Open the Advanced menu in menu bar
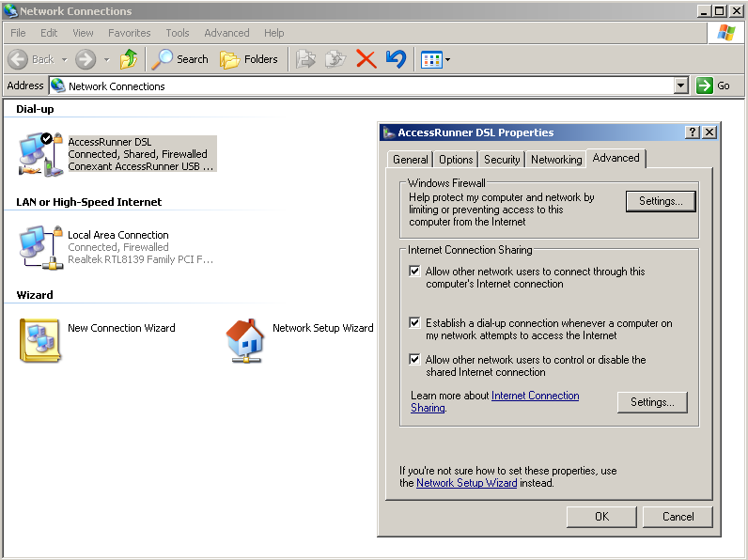Viewport: 748px width, 560px height. point(226,33)
